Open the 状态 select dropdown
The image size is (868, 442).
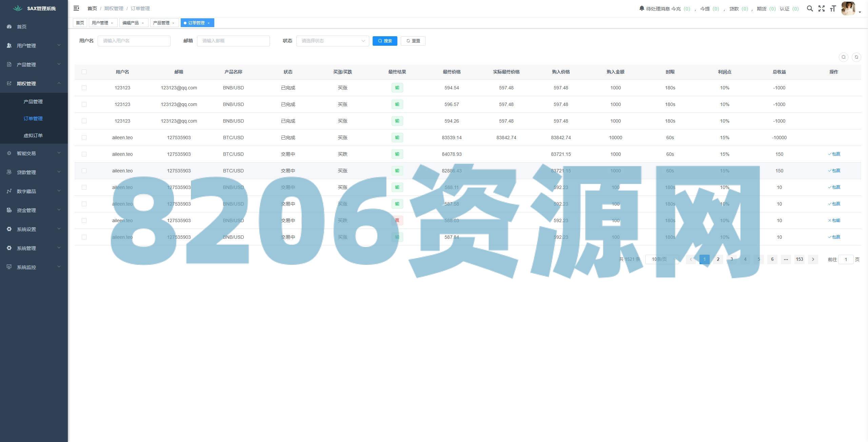tap(332, 41)
